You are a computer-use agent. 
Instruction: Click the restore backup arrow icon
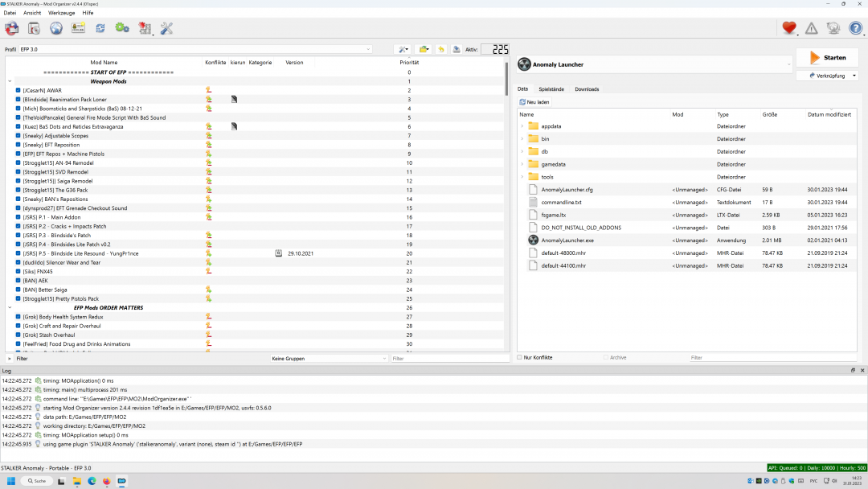click(x=441, y=49)
